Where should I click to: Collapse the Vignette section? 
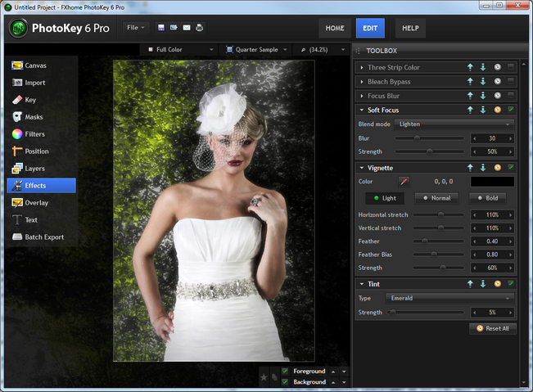click(x=362, y=168)
